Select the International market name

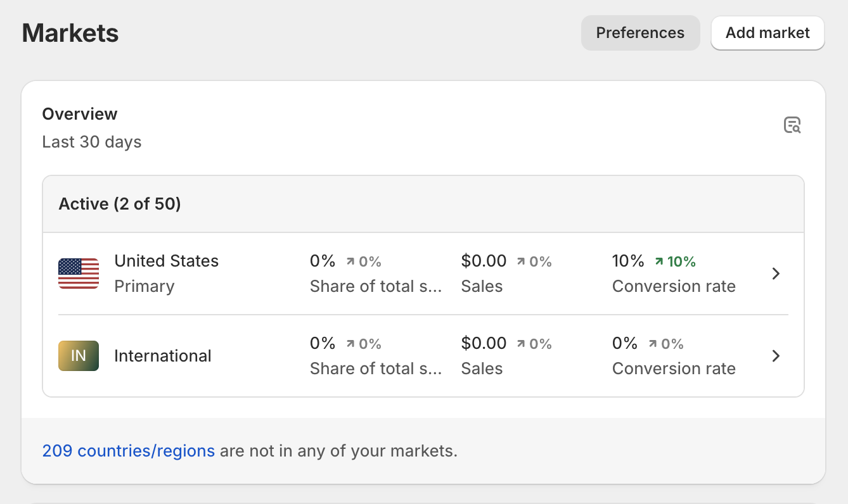click(x=163, y=356)
